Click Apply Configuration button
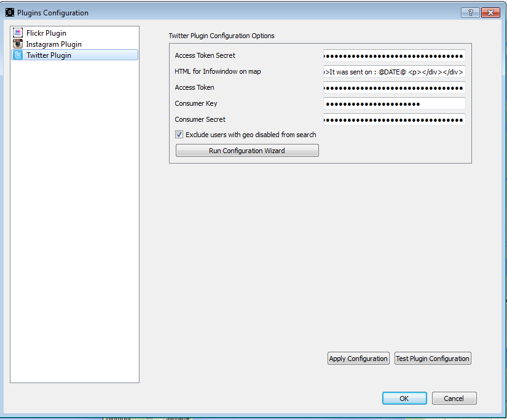This screenshot has height=420, width=507. point(358,359)
